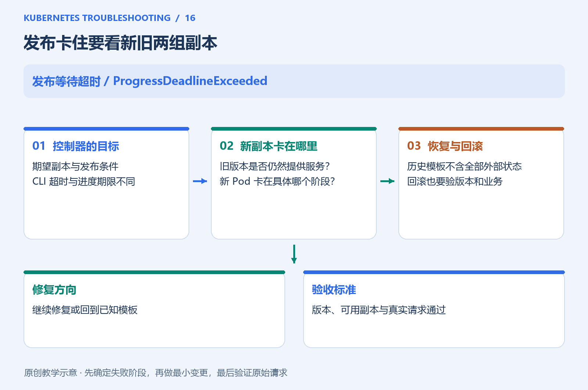Click the card heading '02 新副本卡在哪里'

coord(269,146)
